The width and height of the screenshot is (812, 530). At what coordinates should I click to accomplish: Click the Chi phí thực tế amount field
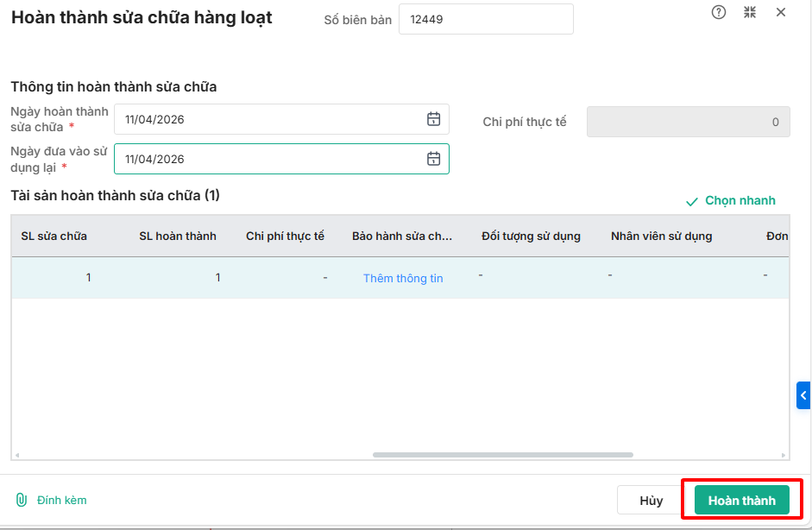pos(688,122)
